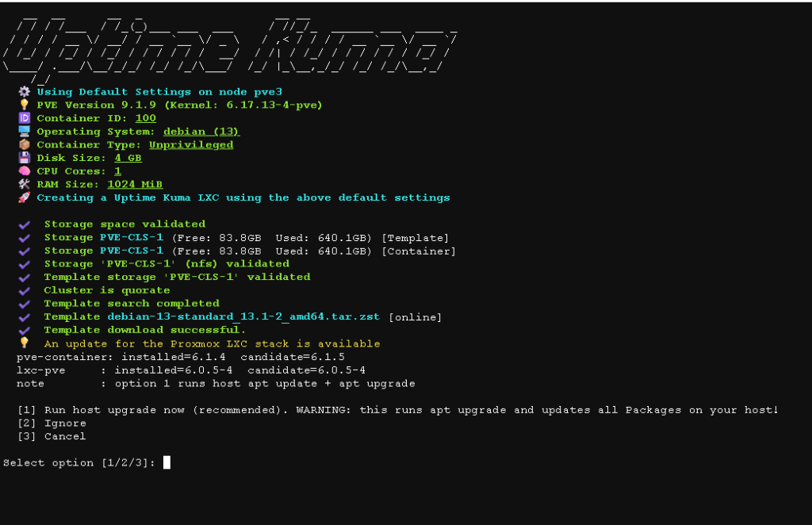Image resolution: width=812 pixels, height=525 pixels.
Task: Click the package box icon beside Container Type
Action: click(x=25, y=144)
